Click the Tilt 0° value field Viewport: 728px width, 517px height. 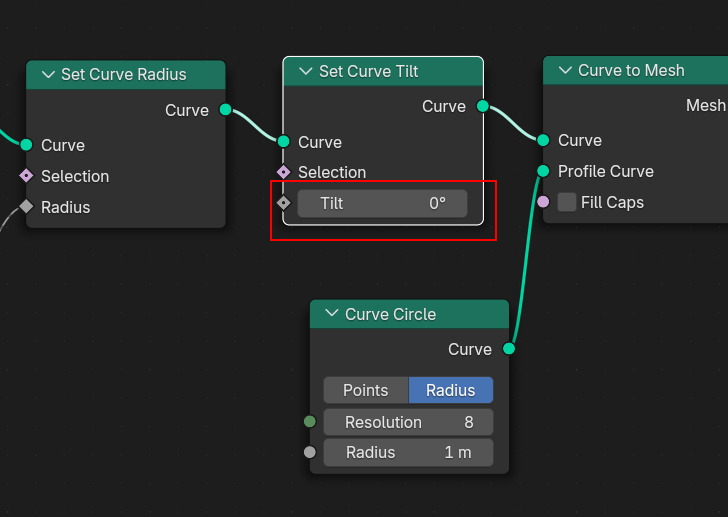(382, 203)
